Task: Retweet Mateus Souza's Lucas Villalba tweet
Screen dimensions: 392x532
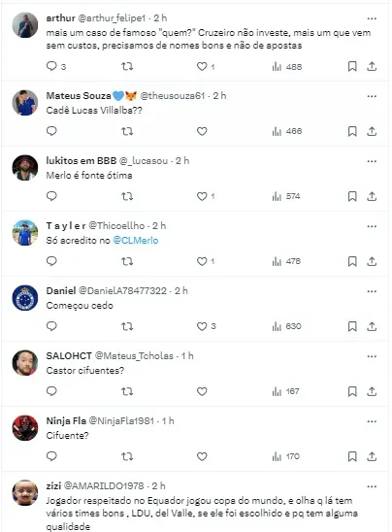Action: coord(127,131)
